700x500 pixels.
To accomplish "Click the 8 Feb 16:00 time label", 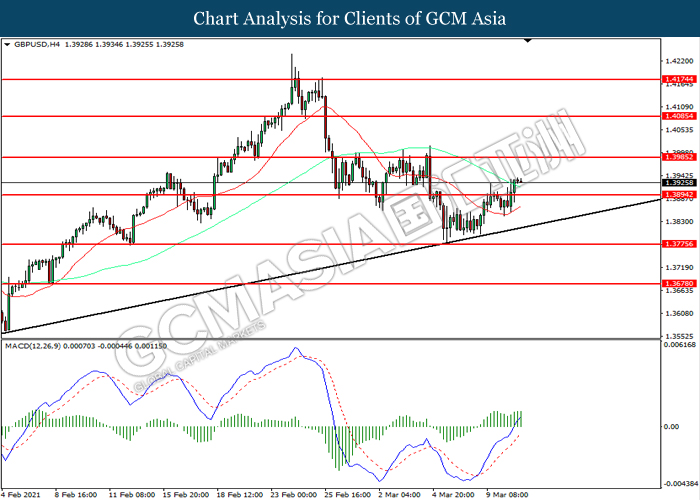I will (x=76, y=495).
